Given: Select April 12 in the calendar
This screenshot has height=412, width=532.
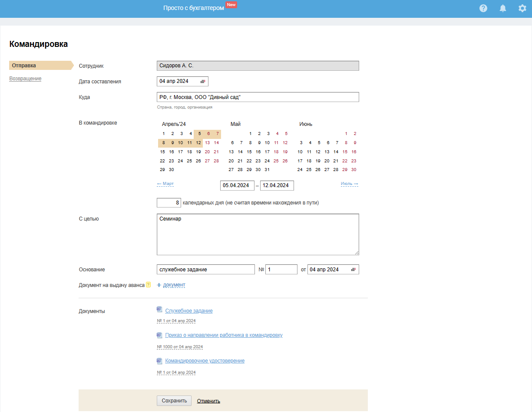Looking at the screenshot, I should (x=198, y=143).
